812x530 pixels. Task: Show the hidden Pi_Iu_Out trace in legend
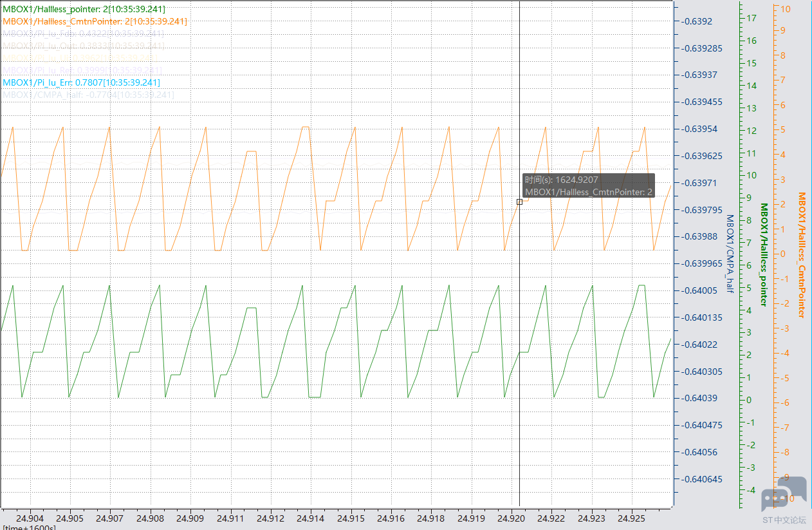pos(84,46)
